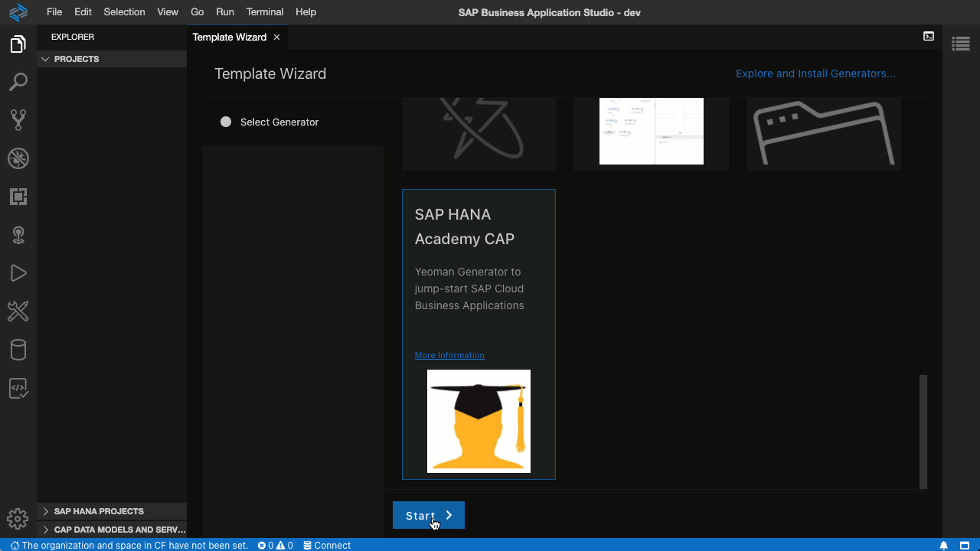The width and height of the screenshot is (980, 551).
Task: Open the code validation icon in sidebar
Action: (18, 388)
